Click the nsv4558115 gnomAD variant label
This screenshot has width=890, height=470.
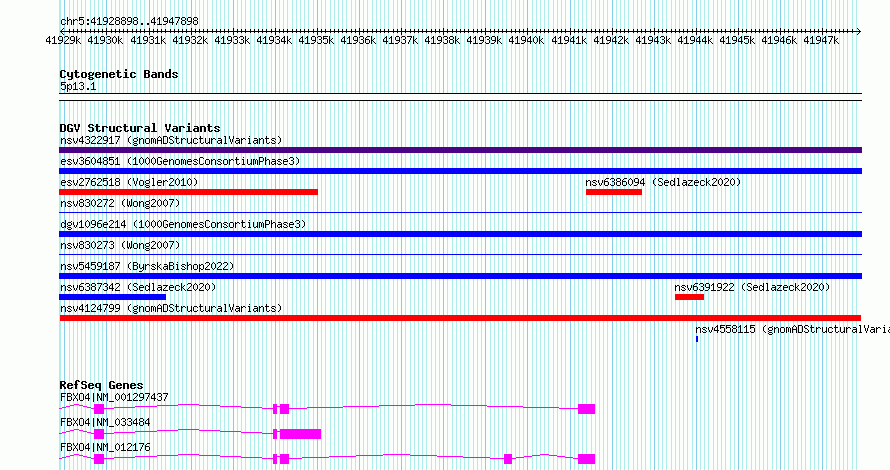pos(792,329)
